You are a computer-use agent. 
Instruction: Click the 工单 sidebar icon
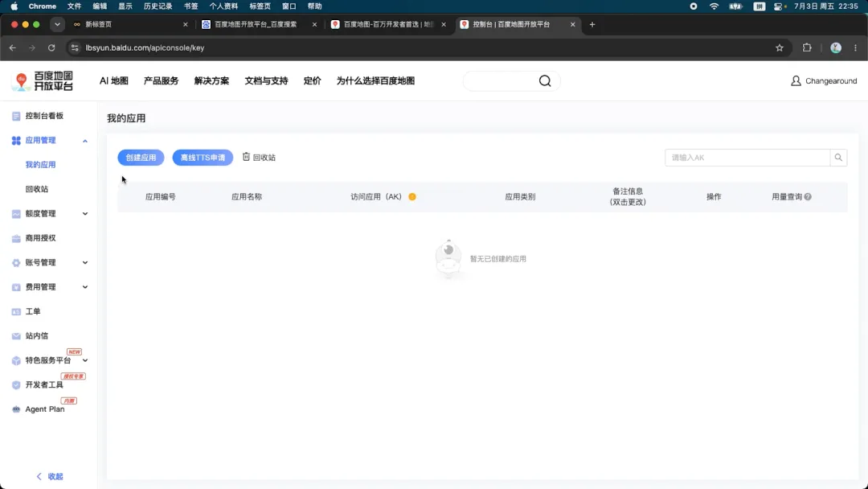pyautogui.click(x=16, y=312)
